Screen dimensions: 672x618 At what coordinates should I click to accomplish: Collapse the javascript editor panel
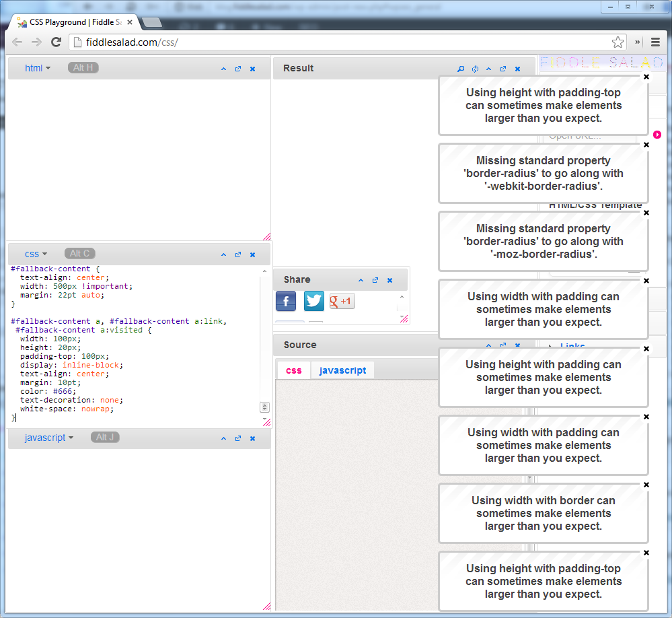click(x=223, y=438)
